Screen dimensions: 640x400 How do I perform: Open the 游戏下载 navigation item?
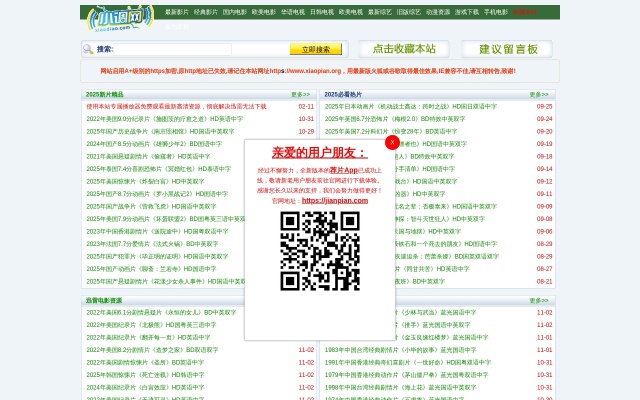point(467,12)
